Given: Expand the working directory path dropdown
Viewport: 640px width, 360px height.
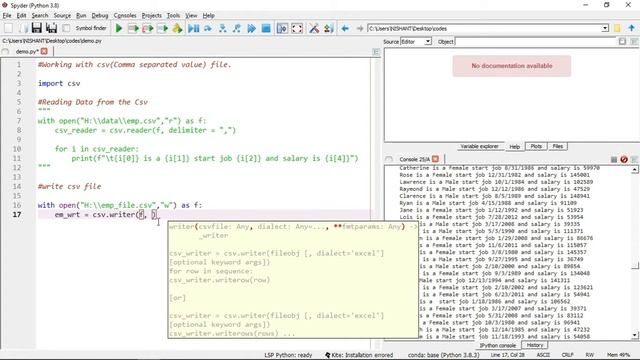Looking at the screenshot, I should click(x=605, y=29).
